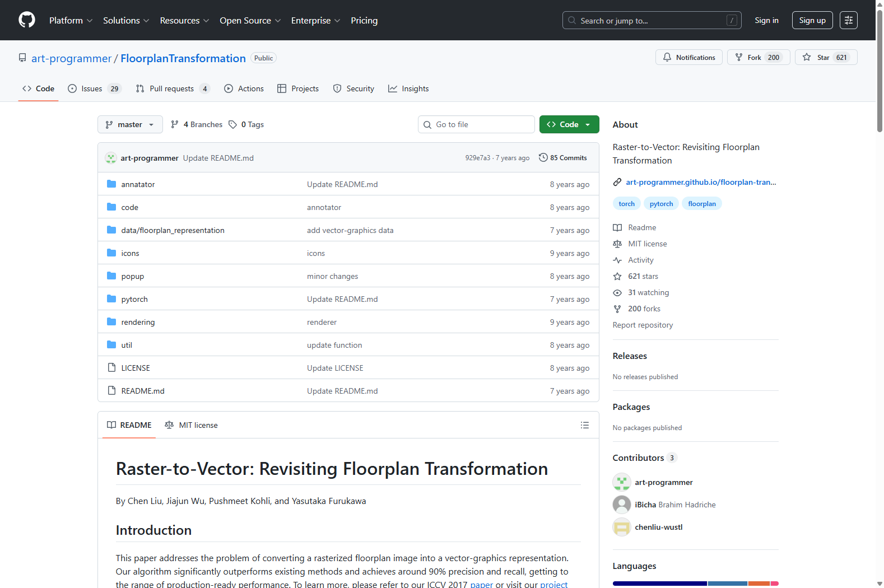This screenshot has width=884, height=588.
Task: Open the master branch selector
Action: [x=130, y=124]
